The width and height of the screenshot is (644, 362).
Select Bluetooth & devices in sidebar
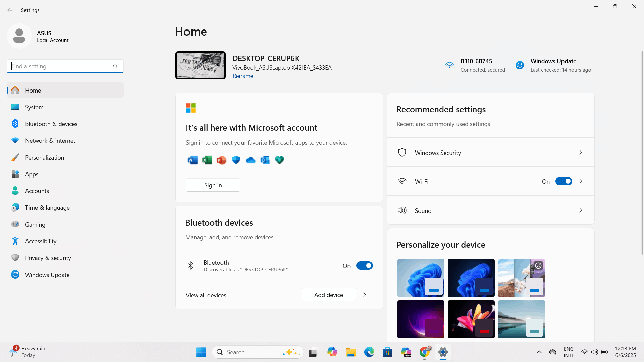click(51, 124)
